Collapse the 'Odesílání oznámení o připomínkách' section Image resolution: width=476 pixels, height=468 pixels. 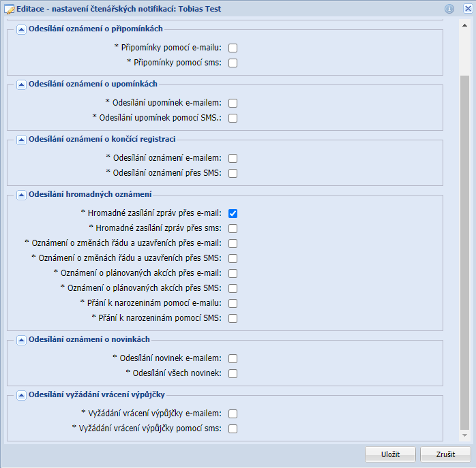20,29
